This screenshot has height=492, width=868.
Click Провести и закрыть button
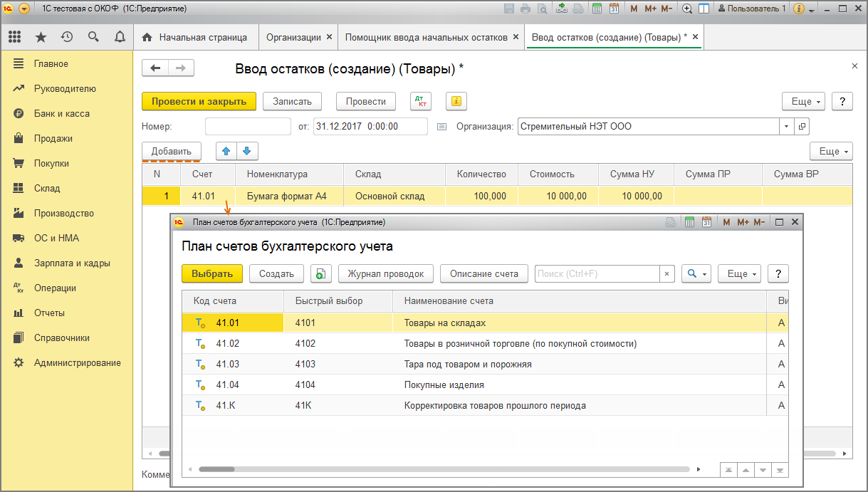(199, 102)
